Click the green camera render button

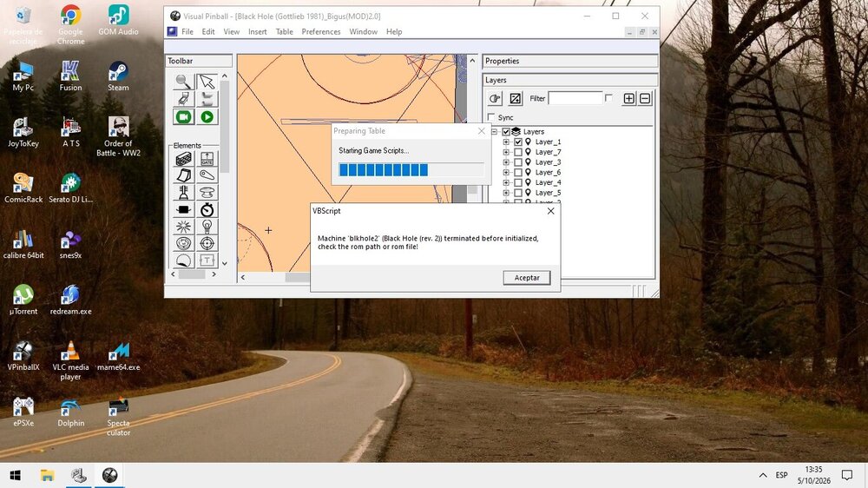[x=183, y=117]
